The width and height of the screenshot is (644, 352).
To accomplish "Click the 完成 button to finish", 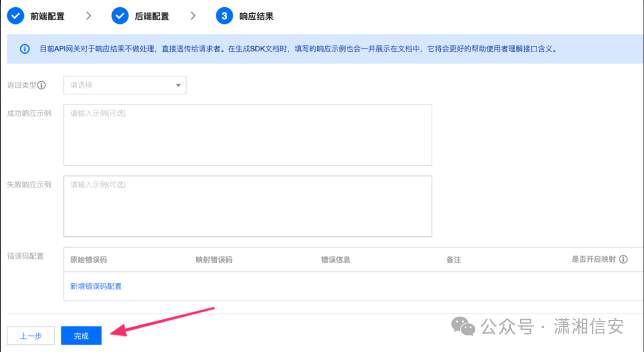I will pos(81,335).
